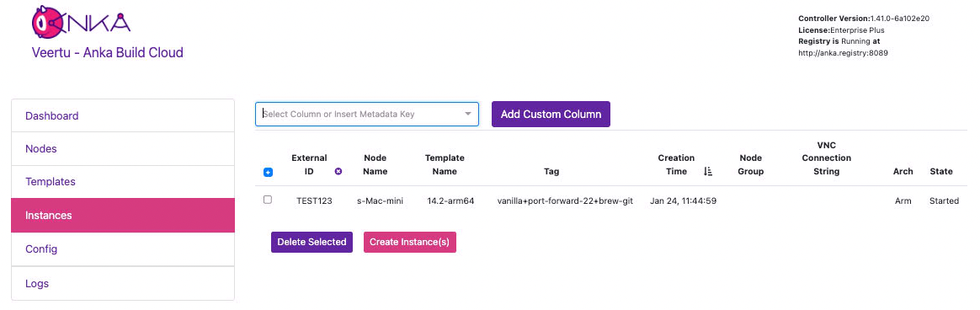Click Add Custom Column button
The height and width of the screenshot is (310, 980).
coord(551,115)
